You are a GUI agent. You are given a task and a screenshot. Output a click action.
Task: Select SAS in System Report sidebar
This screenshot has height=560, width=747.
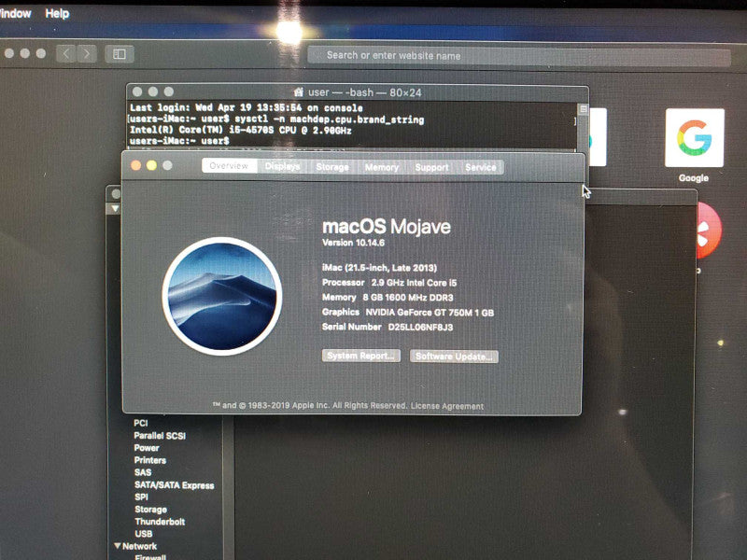pyautogui.click(x=143, y=472)
